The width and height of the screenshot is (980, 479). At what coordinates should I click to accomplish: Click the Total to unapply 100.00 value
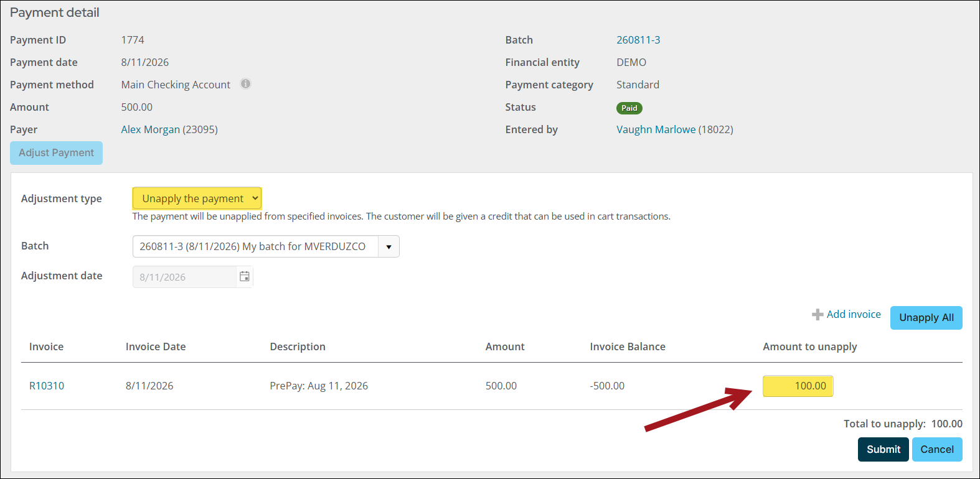(x=946, y=424)
